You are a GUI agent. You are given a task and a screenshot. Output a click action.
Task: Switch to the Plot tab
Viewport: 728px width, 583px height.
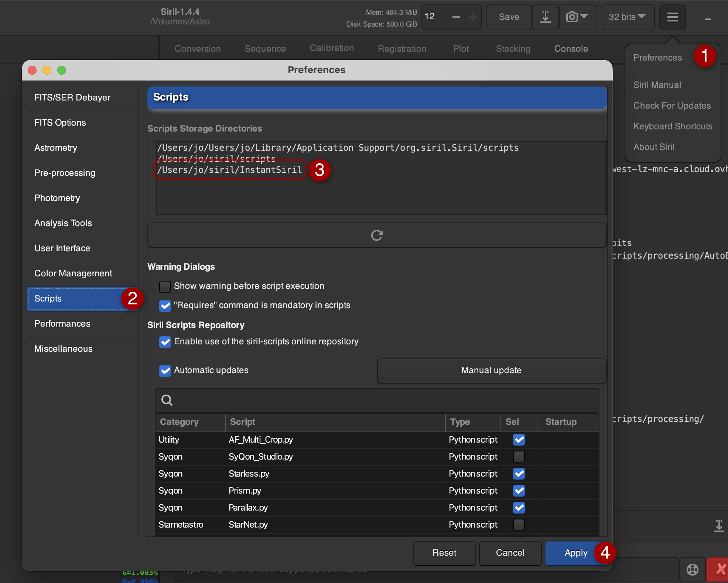click(461, 49)
